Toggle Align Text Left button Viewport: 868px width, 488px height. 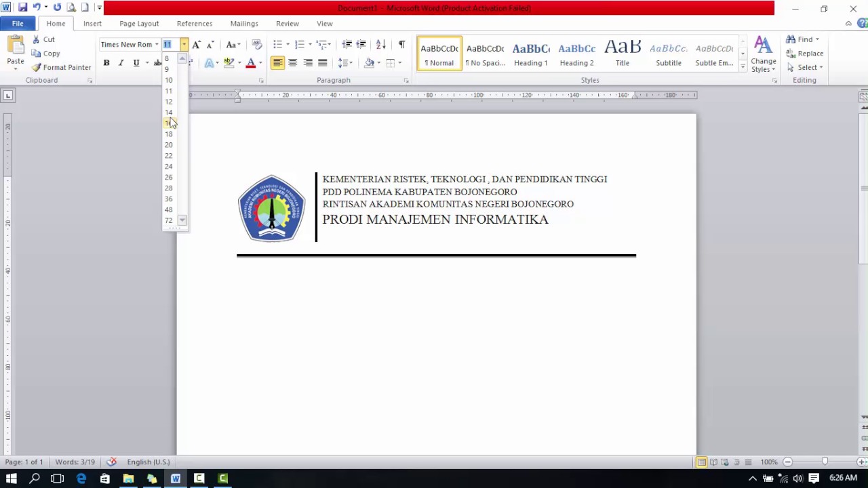277,63
